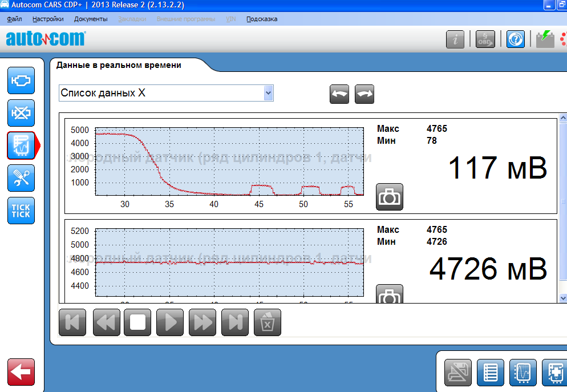Open the wrench and screwdriver tools icon
Image resolution: width=567 pixels, height=392 pixels.
point(21,178)
